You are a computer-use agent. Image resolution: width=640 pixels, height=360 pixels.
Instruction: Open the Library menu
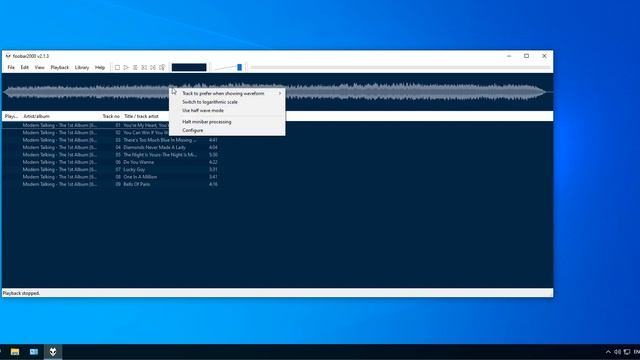[82, 67]
